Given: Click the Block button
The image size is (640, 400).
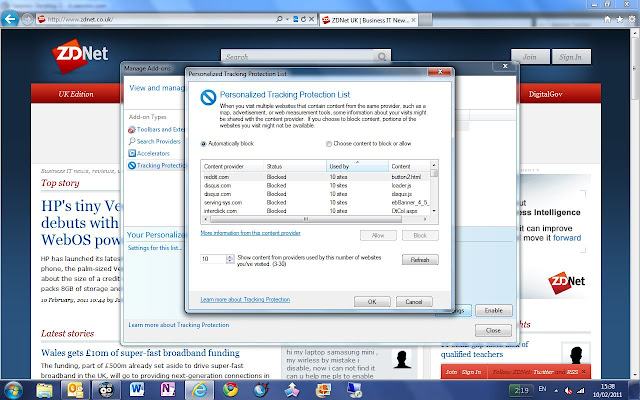Looking at the screenshot, I should 420,236.
